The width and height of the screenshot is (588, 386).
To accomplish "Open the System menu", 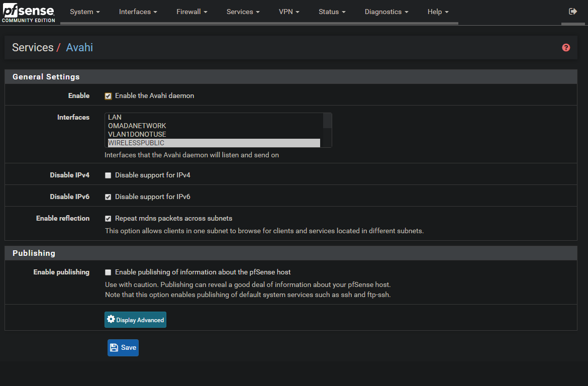I will click(84, 12).
